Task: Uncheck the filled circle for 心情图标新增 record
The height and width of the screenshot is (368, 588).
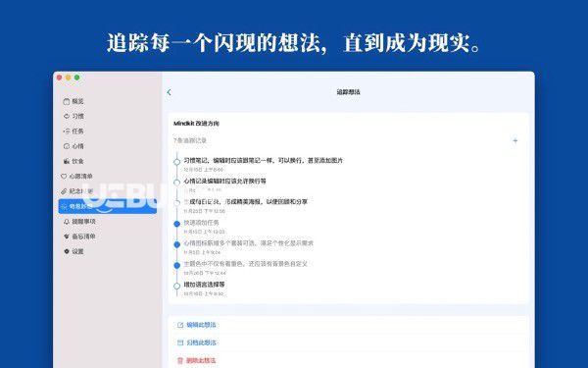Action: (177, 244)
